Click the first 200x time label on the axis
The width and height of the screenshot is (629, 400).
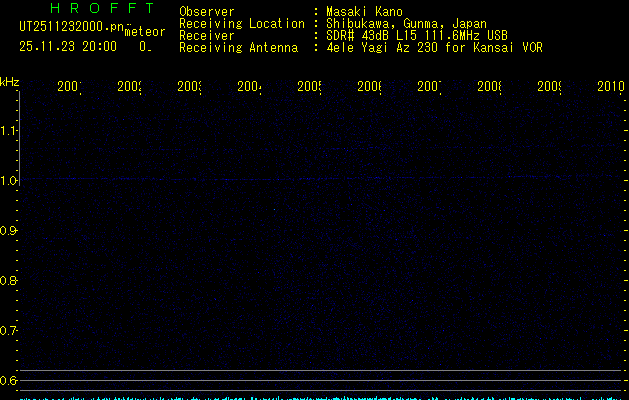pos(69,86)
